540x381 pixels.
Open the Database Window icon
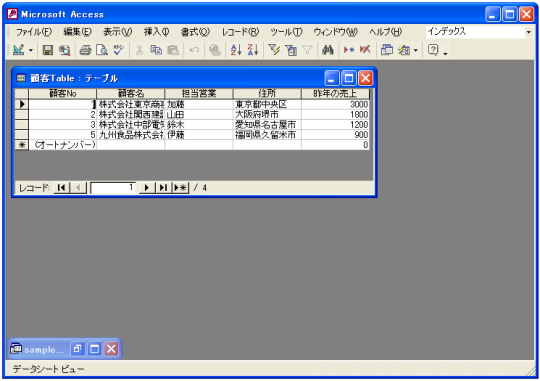[x=387, y=50]
